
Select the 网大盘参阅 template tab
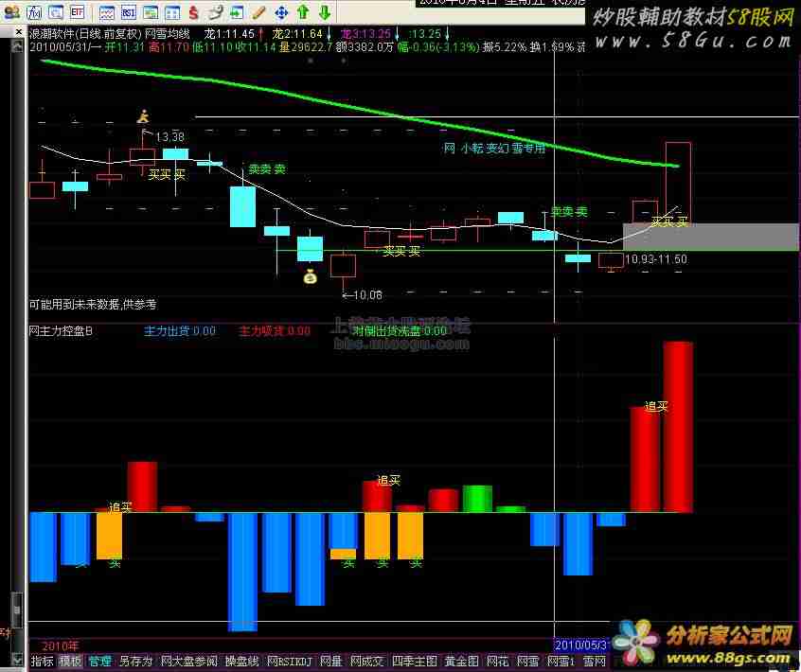[189, 662]
